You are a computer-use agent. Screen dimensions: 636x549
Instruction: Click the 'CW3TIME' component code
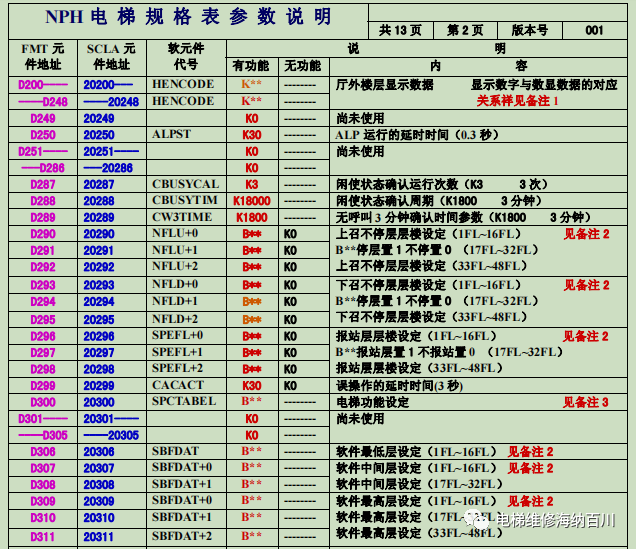182,217
